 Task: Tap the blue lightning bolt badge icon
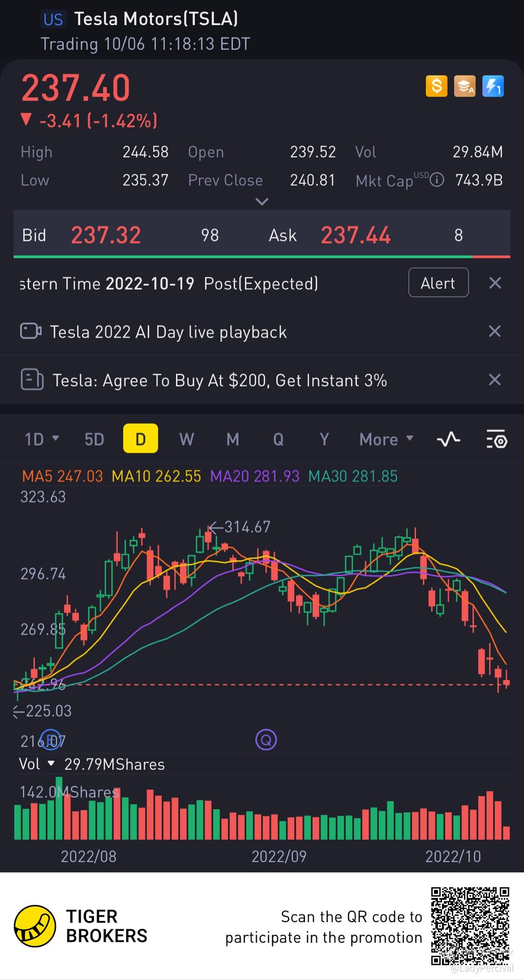(x=493, y=86)
